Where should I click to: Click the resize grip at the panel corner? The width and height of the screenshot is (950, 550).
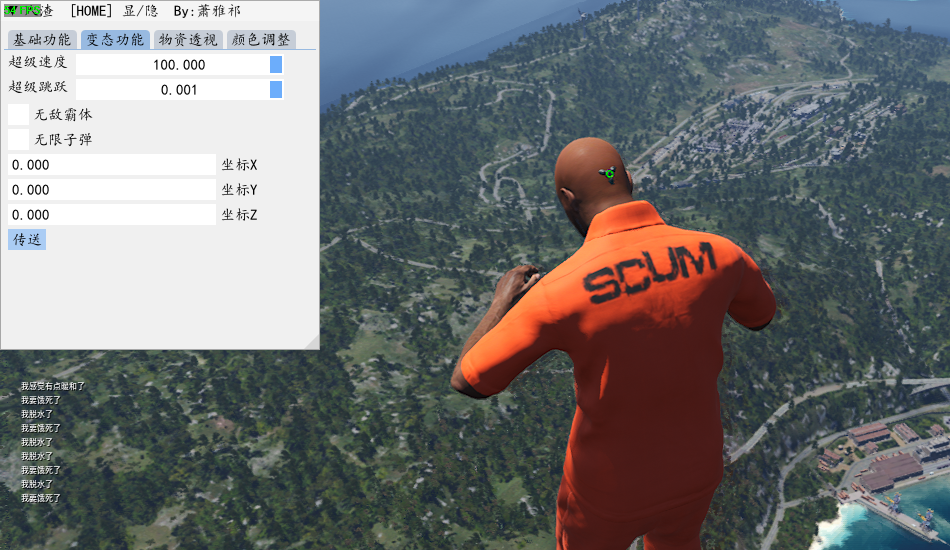click(312, 342)
